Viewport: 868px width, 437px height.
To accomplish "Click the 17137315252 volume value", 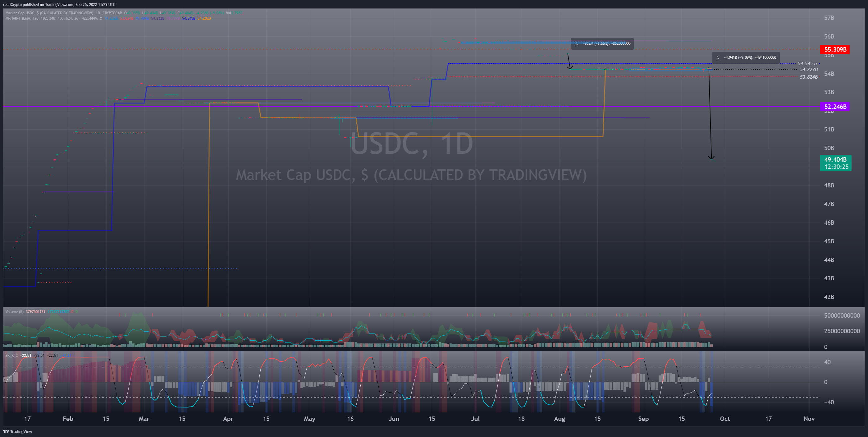I will click(58, 311).
